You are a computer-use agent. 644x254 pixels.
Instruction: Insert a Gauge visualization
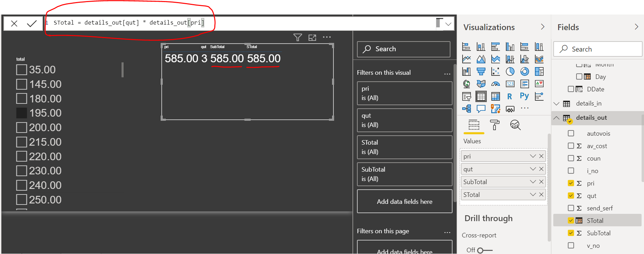click(495, 84)
